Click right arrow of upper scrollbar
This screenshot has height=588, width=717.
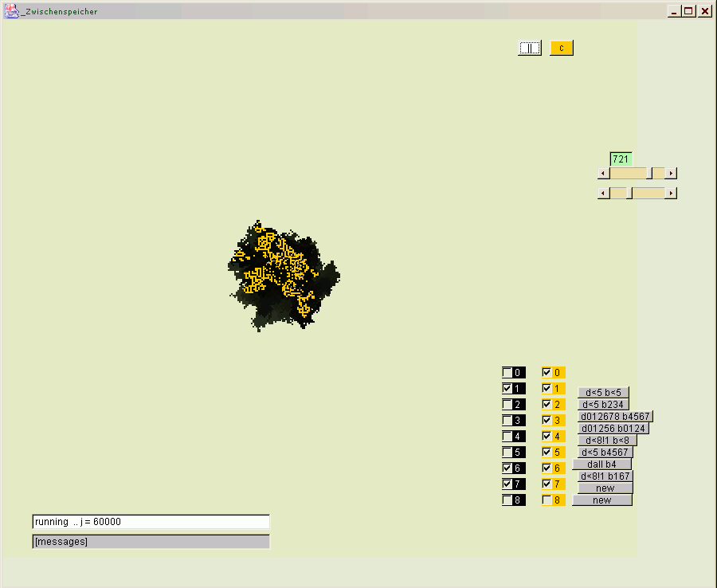671,173
